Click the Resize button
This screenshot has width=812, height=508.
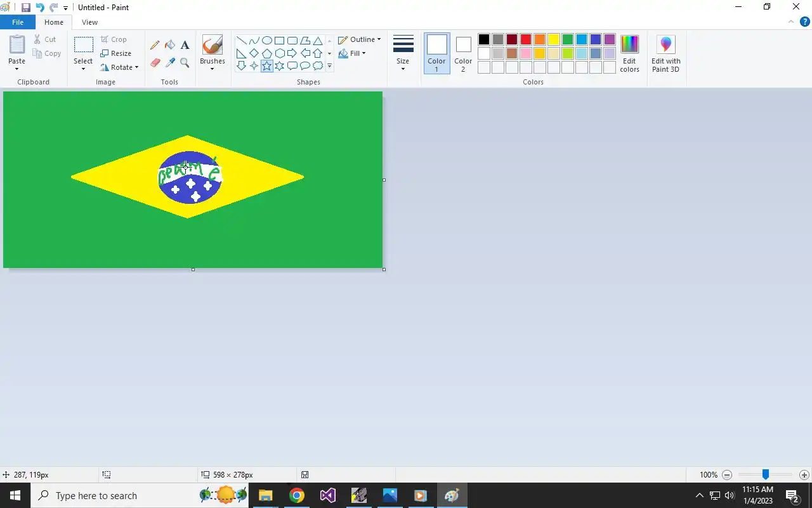pyautogui.click(x=116, y=53)
